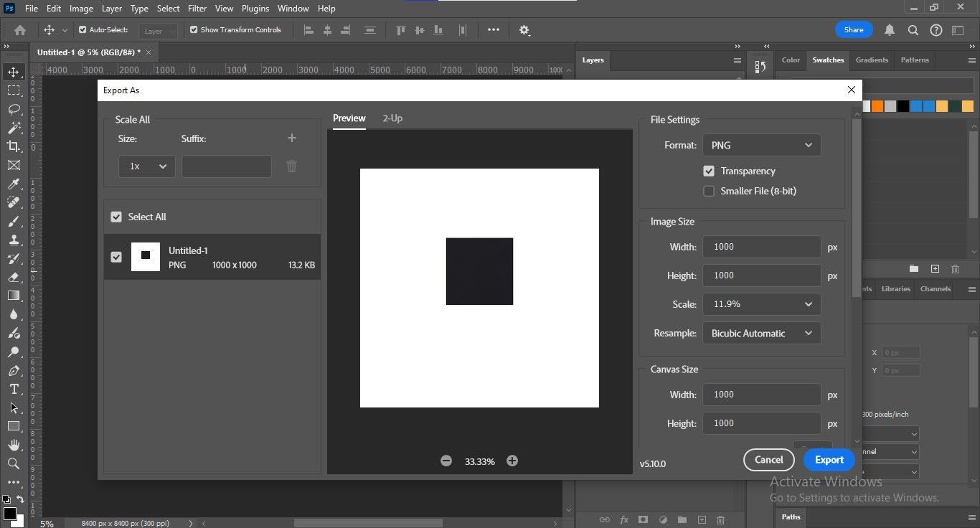This screenshot has height=528, width=980.
Task: Pick the orange color swatch
Action: click(x=877, y=106)
